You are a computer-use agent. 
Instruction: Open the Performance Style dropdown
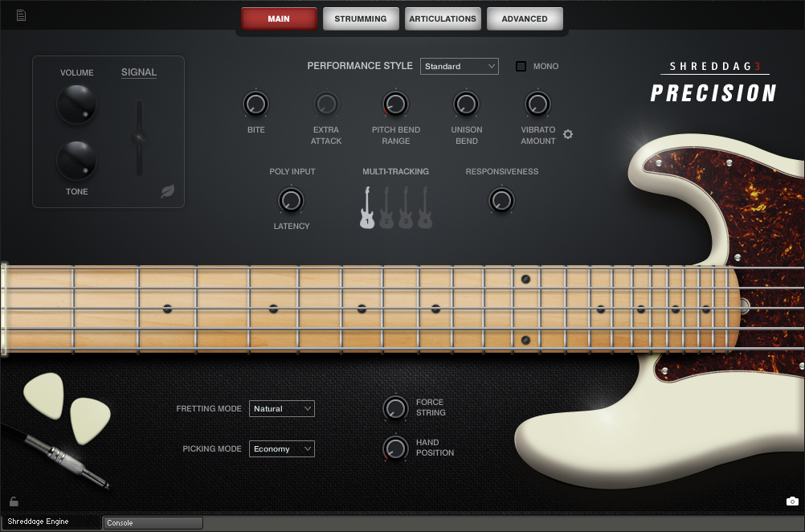point(459,66)
